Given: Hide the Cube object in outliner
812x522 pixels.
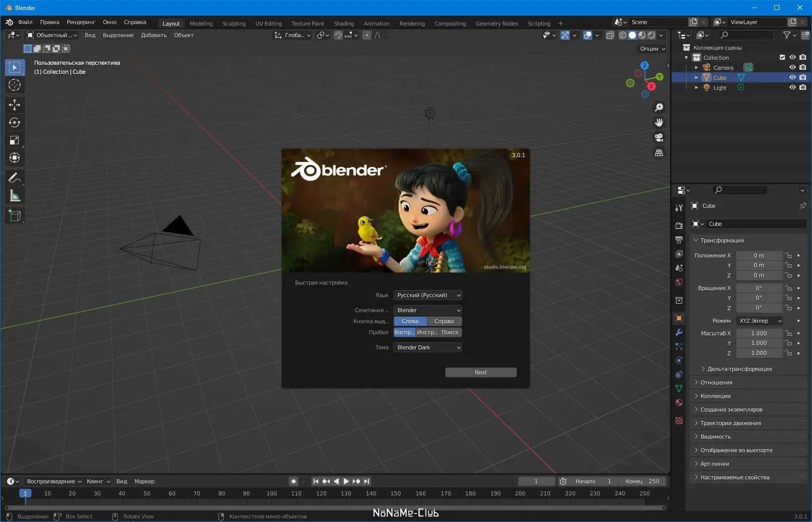Looking at the screenshot, I should click(x=792, y=77).
